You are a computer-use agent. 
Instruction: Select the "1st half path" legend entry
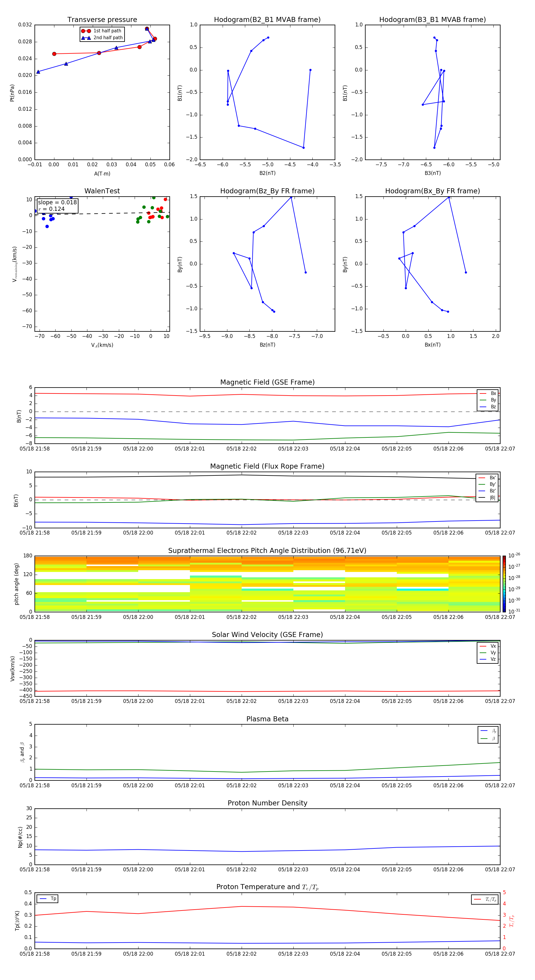(x=102, y=31)
